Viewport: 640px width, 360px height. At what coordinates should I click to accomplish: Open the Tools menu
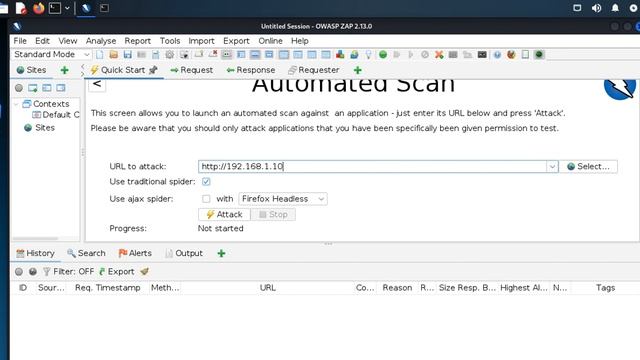click(170, 41)
